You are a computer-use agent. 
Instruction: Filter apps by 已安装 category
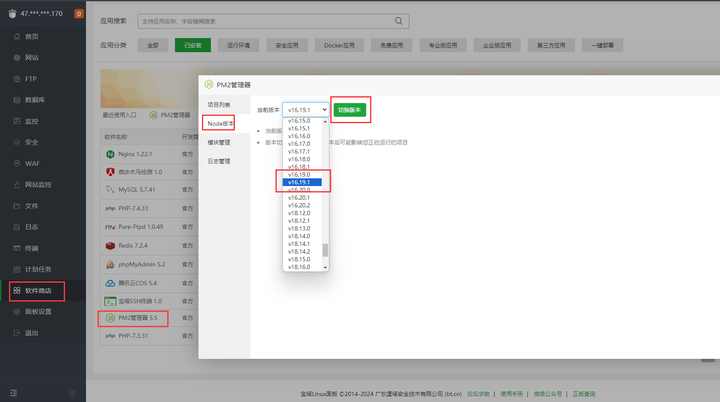click(191, 45)
